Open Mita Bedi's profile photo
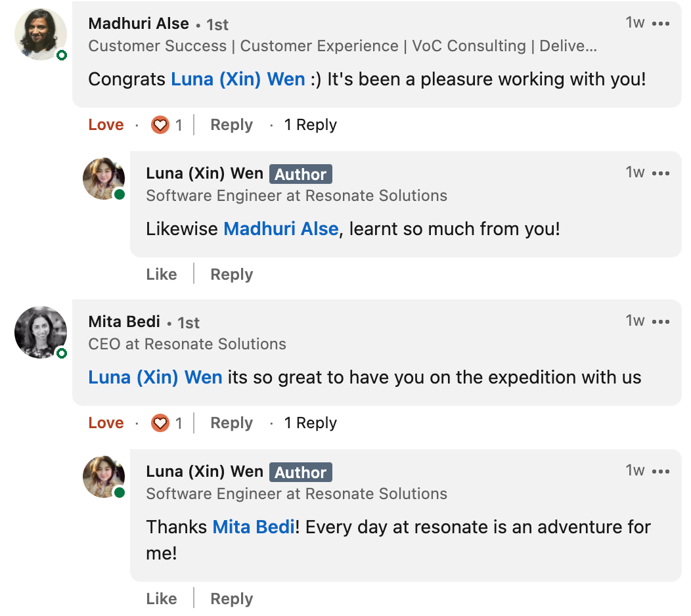The width and height of the screenshot is (691, 616). 41,333
